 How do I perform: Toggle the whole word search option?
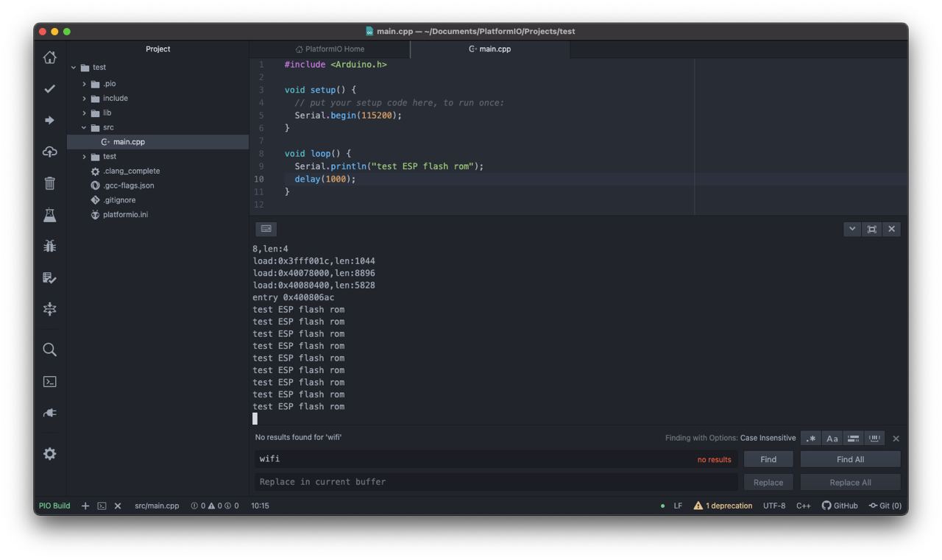874,439
